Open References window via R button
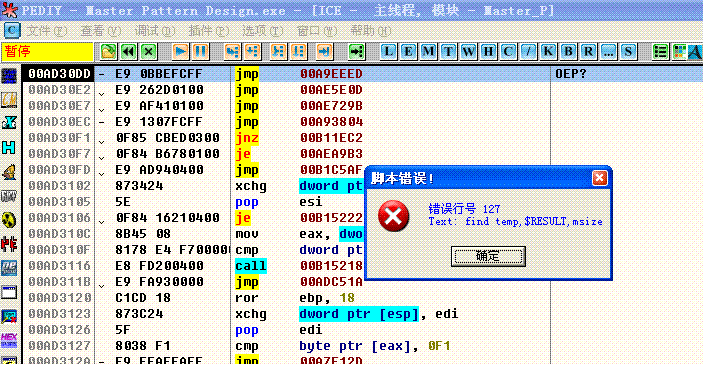Viewport: 703px width, 384px height. (588, 52)
